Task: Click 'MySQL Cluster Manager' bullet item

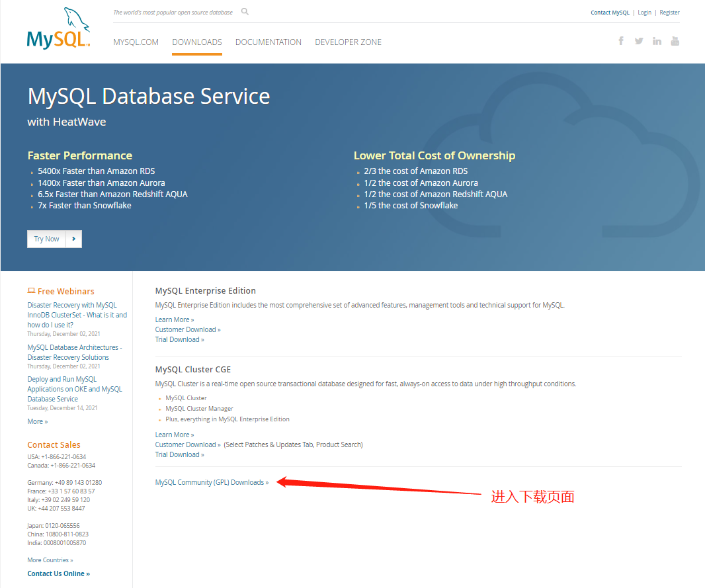Action: pos(199,409)
